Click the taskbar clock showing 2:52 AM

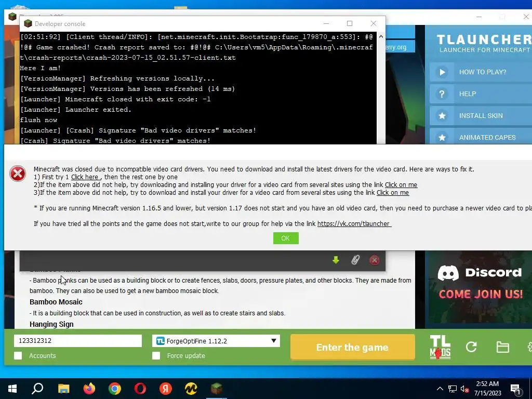point(487,389)
